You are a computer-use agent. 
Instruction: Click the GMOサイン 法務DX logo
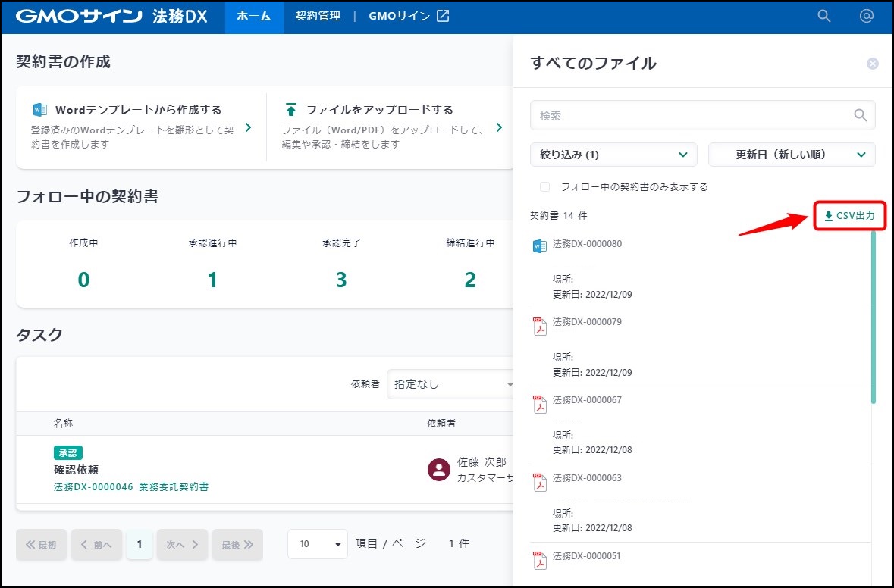pos(111,16)
